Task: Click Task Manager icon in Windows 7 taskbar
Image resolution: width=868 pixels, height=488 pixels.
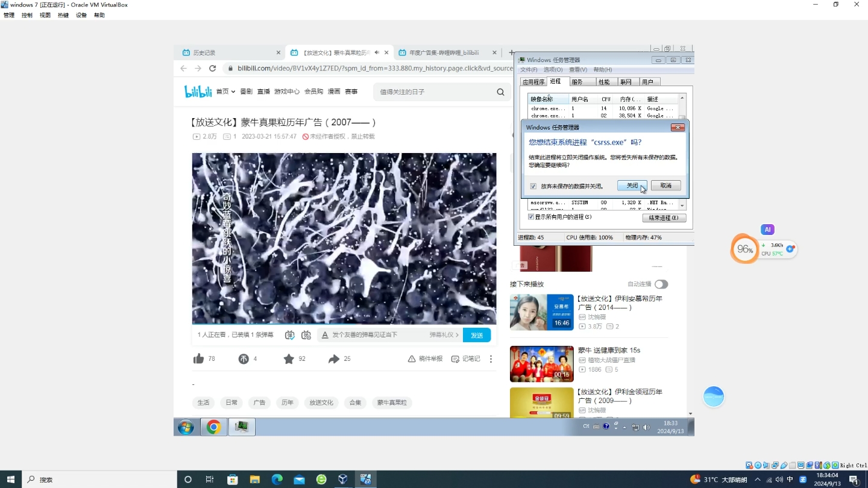Action: coord(242,427)
